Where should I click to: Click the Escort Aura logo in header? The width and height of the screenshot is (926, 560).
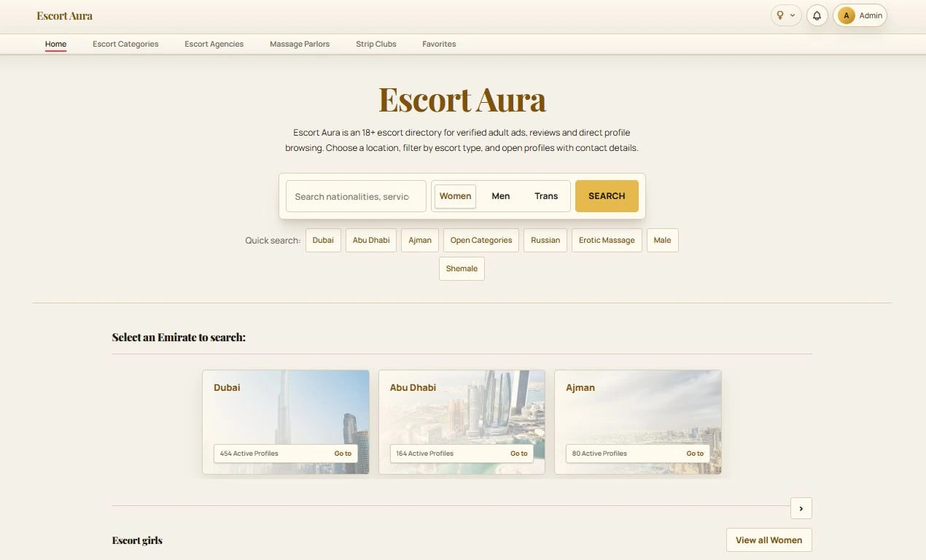(x=65, y=15)
